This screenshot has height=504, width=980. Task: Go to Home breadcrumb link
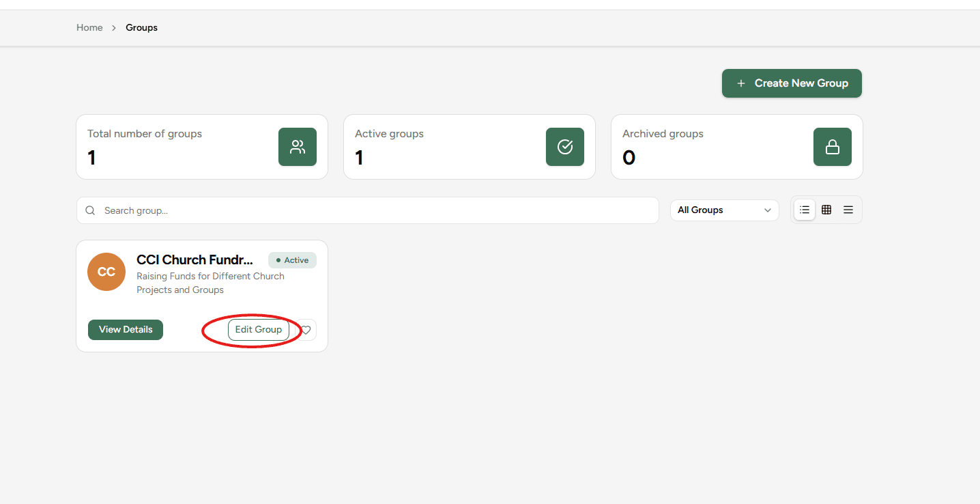(x=89, y=27)
